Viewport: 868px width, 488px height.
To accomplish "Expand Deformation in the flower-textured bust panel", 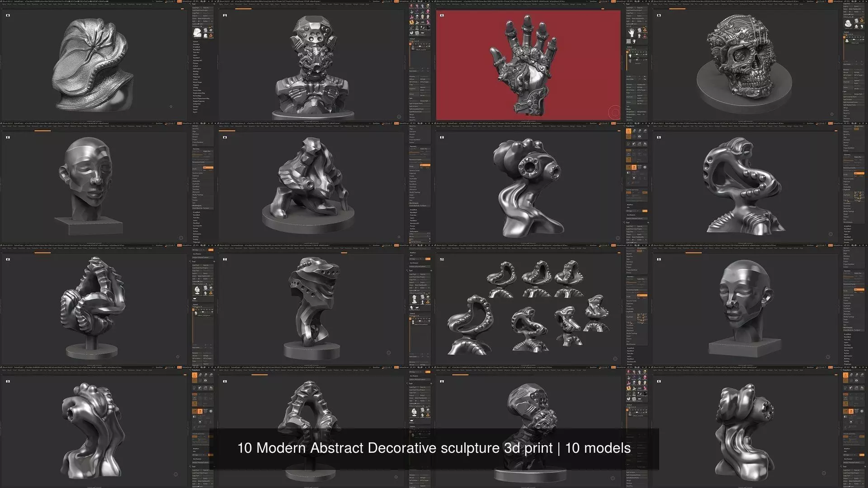I will 197,69.
